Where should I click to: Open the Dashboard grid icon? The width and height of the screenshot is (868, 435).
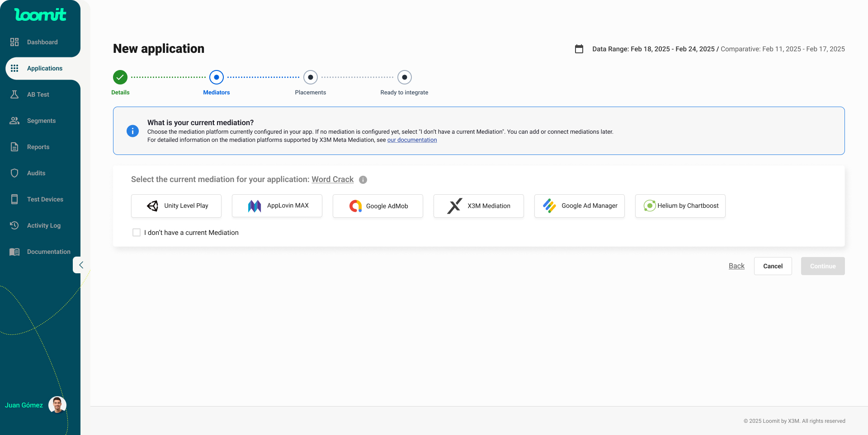[x=14, y=42]
